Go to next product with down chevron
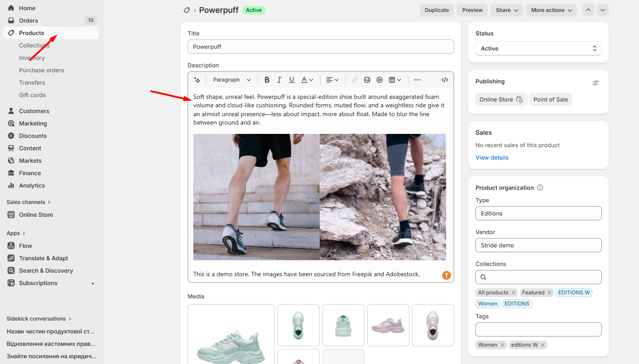The image size is (639, 364). [603, 10]
